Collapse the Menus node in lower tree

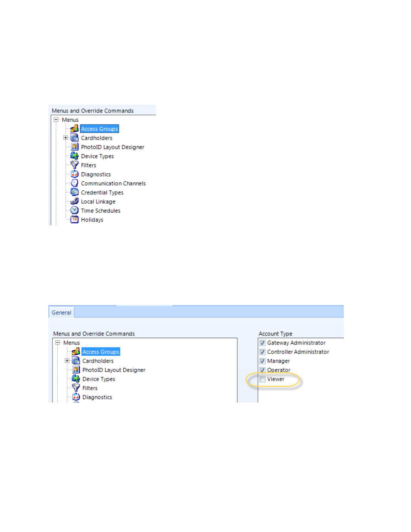[x=57, y=342]
